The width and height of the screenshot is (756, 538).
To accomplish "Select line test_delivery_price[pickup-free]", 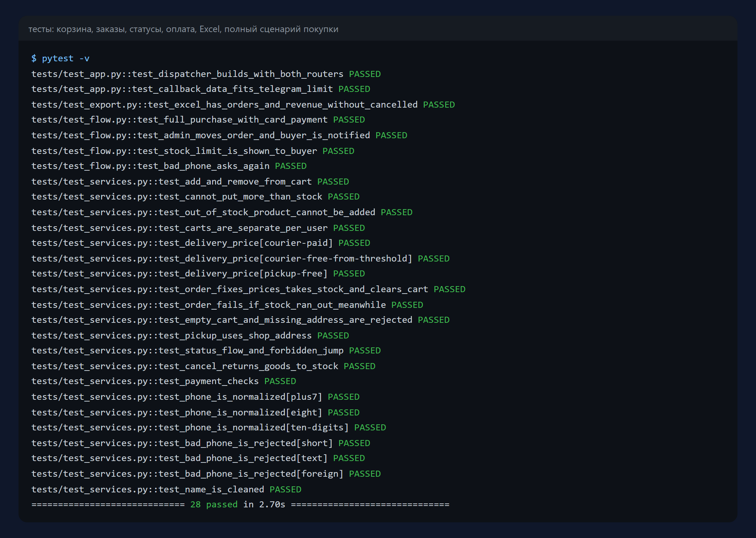I will click(x=198, y=274).
